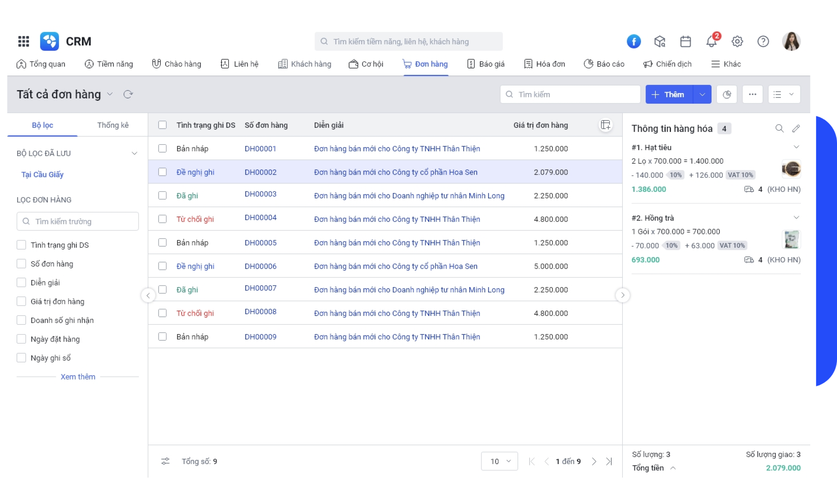Open the chart statistics button
The width and height of the screenshot is (837, 504).
pyautogui.click(x=726, y=94)
